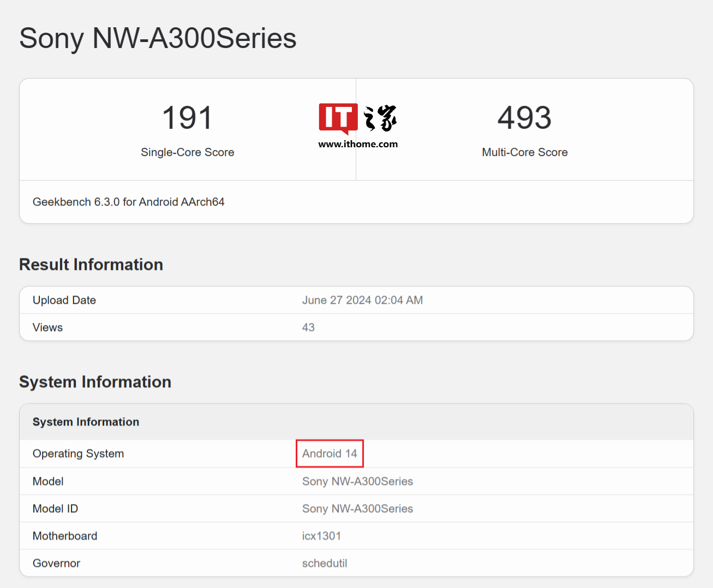The width and height of the screenshot is (713, 588).
Task: Click the Views count value 43
Action: point(308,327)
